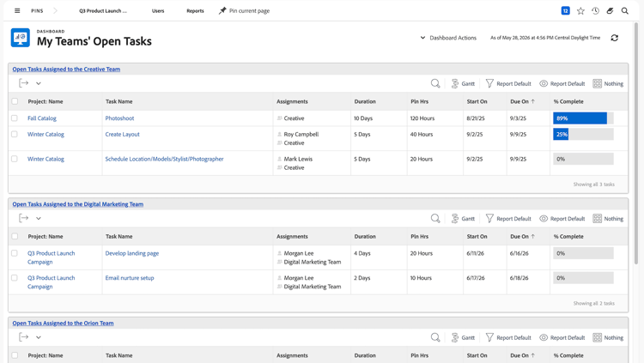The height and width of the screenshot is (363, 644).
Task: Click the 25% complete progress bar
Action: pyautogui.click(x=583, y=134)
